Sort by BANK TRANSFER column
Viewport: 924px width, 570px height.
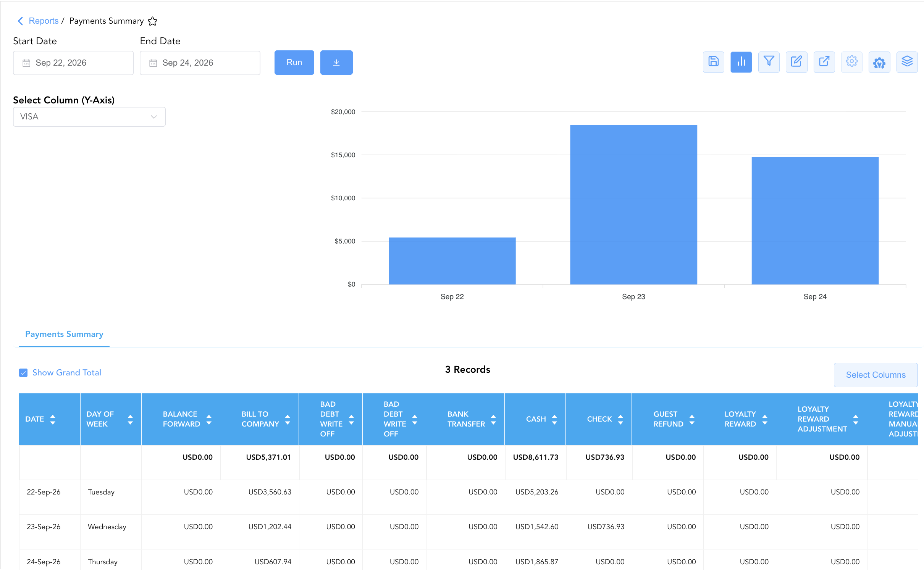pos(493,419)
